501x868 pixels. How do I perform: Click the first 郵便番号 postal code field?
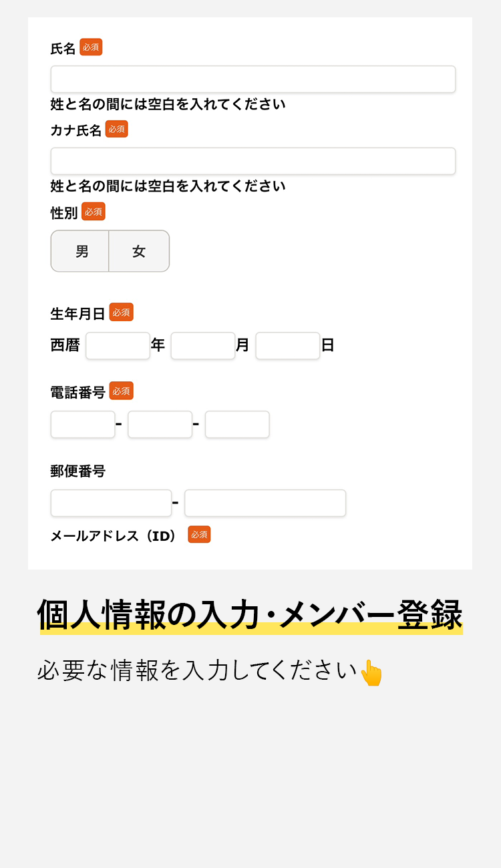111,503
